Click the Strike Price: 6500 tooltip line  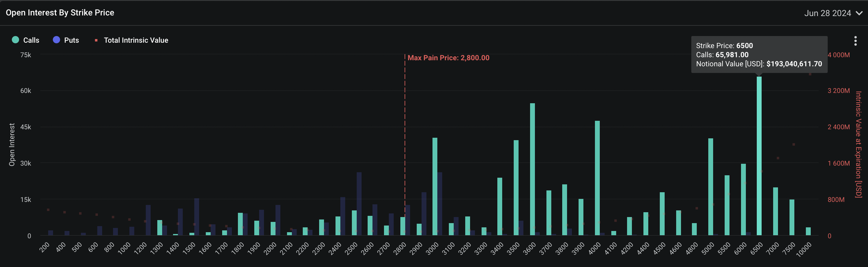click(724, 45)
